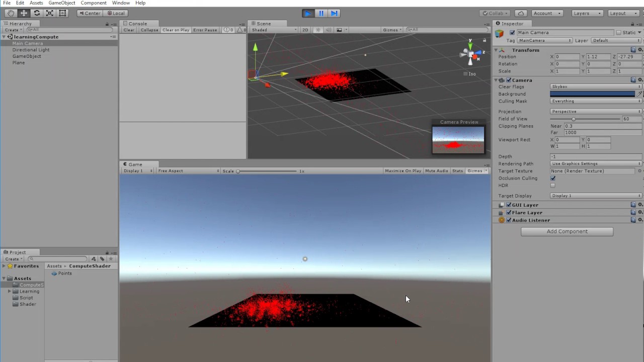Open the Tag MainCamera dropdown
The width and height of the screenshot is (644, 362).
coord(545,40)
